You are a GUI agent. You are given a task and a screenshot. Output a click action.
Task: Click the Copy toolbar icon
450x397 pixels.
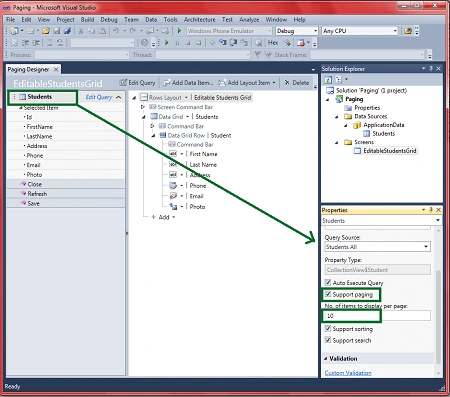(91, 31)
